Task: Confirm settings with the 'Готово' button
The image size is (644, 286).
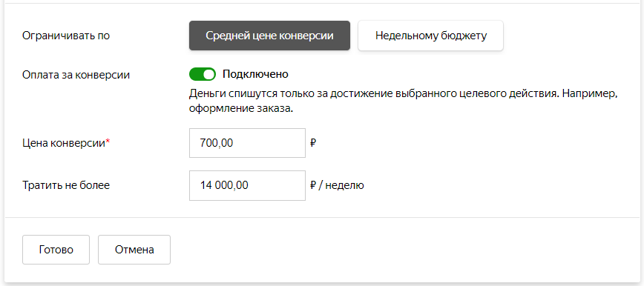Action: 56,250
